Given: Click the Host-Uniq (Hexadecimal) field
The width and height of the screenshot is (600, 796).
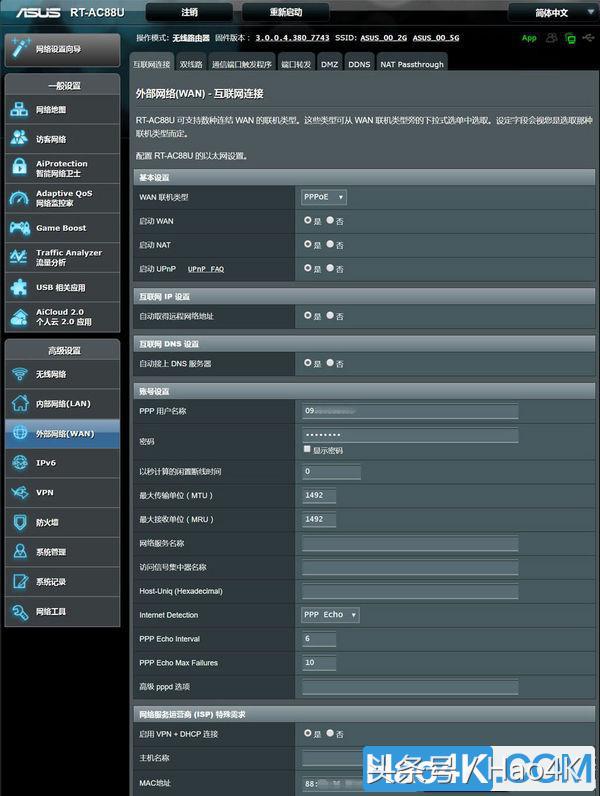Looking at the screenshot, I should (x=410, y=591).
